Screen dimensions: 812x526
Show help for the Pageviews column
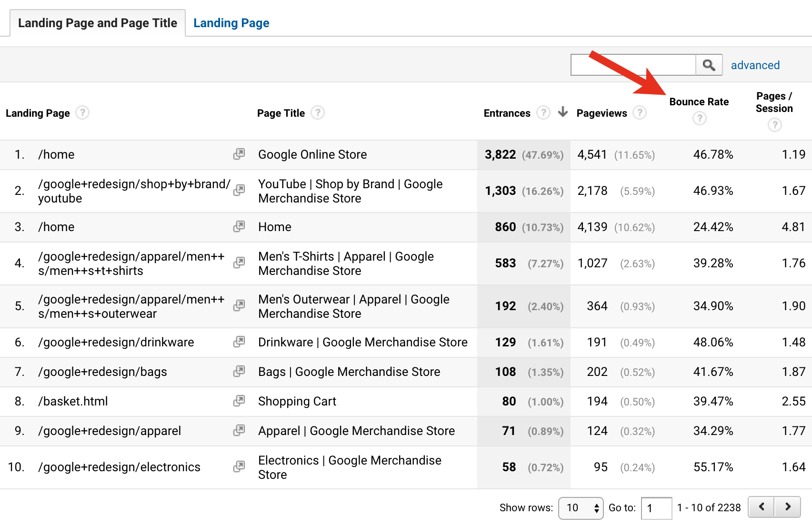click(x=641, y=113)
